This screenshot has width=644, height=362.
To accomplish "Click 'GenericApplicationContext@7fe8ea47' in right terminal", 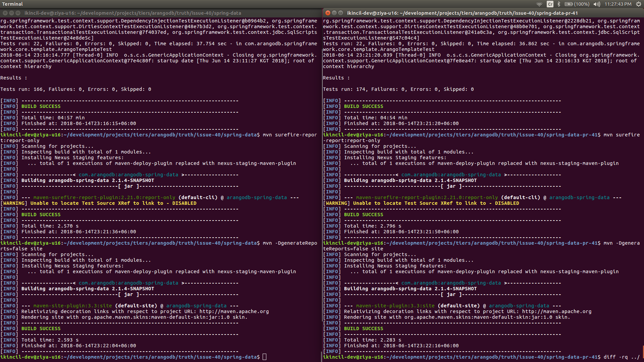I will point(424,61).
